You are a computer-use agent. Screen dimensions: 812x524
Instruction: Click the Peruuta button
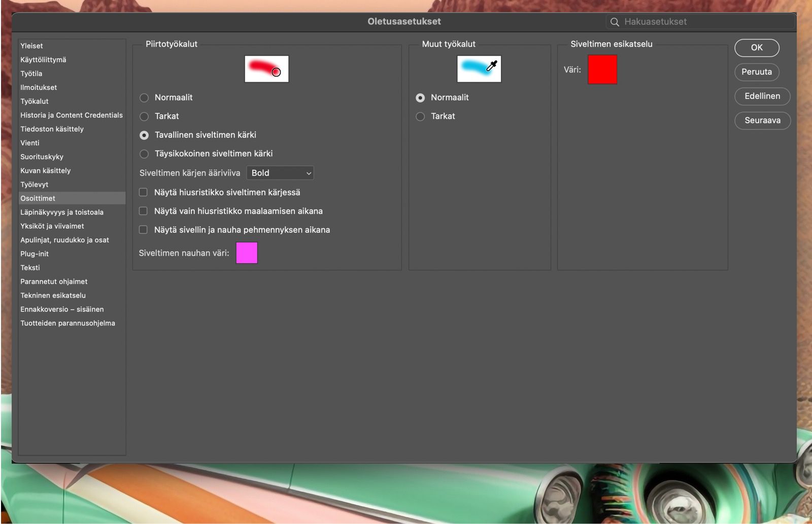(x=757, y=72)
